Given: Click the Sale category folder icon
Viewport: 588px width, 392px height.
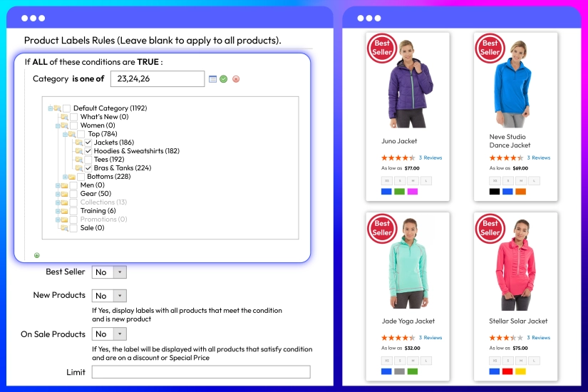Looking at the screenshot, I should pyautogui.click(x=64, y=228).
